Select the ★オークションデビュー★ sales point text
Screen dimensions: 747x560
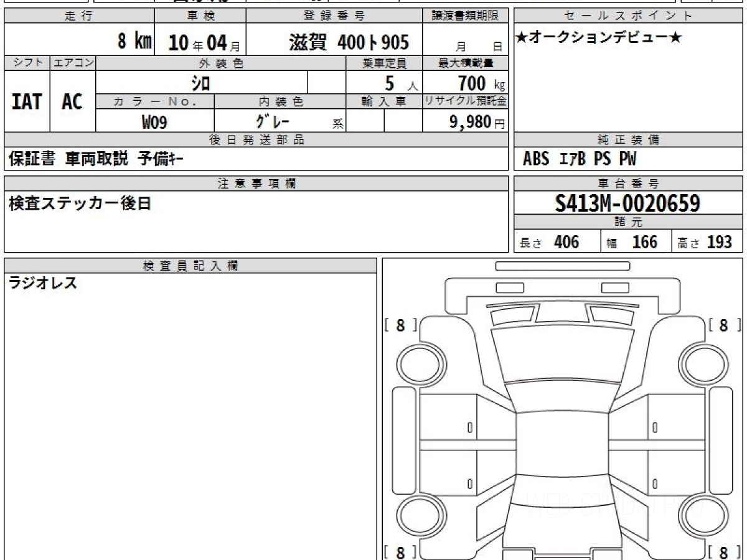[599, 38]
